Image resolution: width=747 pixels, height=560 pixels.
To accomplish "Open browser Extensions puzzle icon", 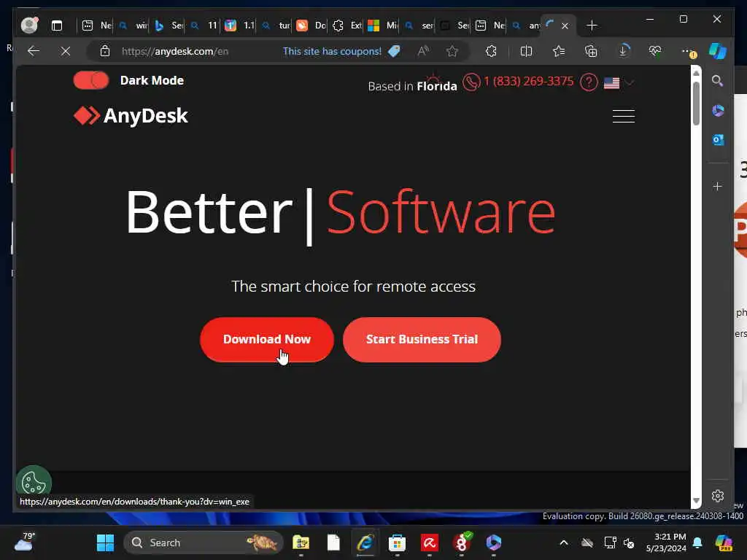I will click(x=491, y=51).
